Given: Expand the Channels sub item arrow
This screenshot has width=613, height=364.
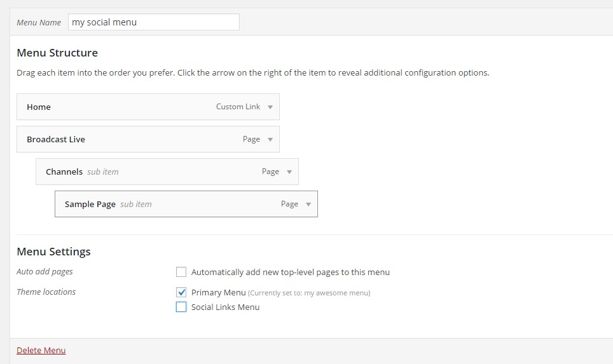Looking at the screenshot, I should [289, 172].
